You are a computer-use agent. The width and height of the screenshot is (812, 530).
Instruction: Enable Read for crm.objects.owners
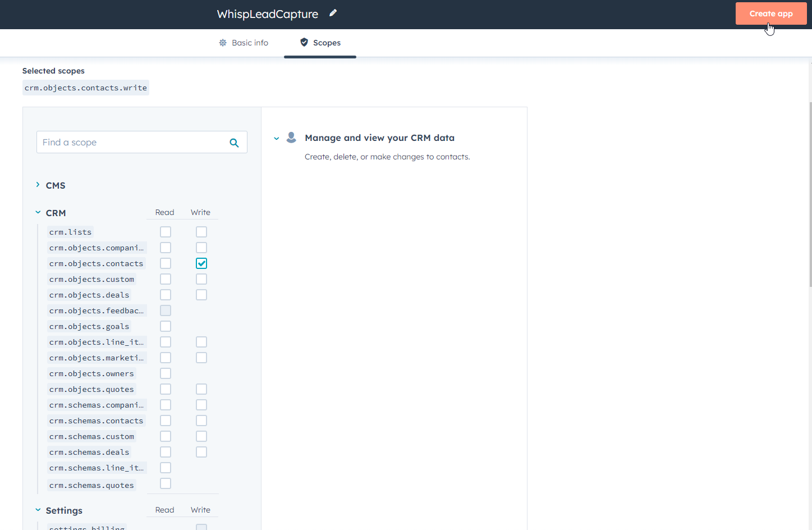coord(166,373)
